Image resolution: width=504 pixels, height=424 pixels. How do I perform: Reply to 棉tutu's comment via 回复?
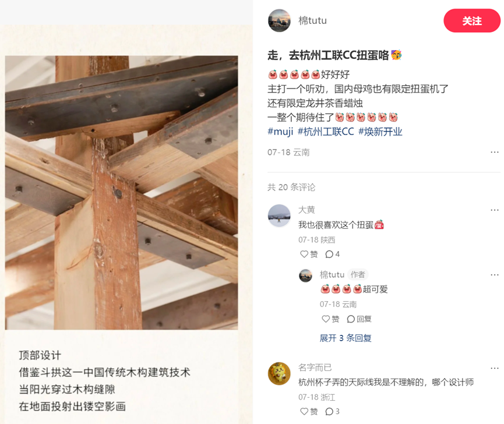tap(360, 319)
